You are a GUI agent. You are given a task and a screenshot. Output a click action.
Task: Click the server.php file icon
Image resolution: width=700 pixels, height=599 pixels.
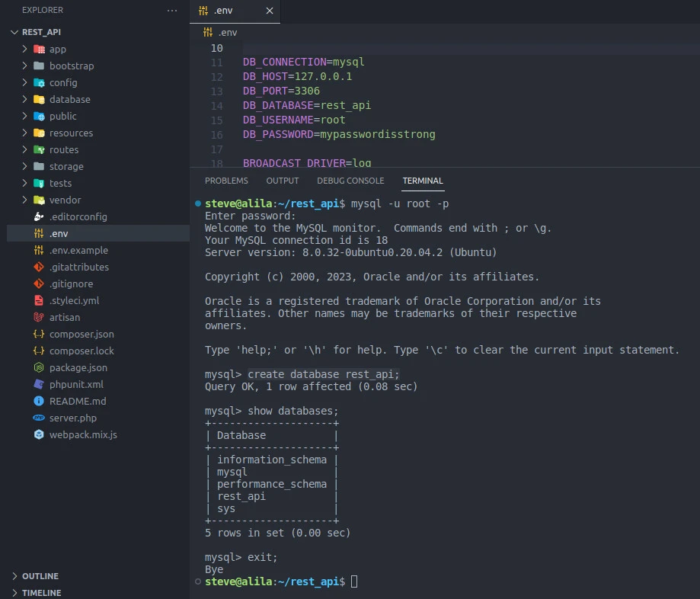click(x=39, y=418)
